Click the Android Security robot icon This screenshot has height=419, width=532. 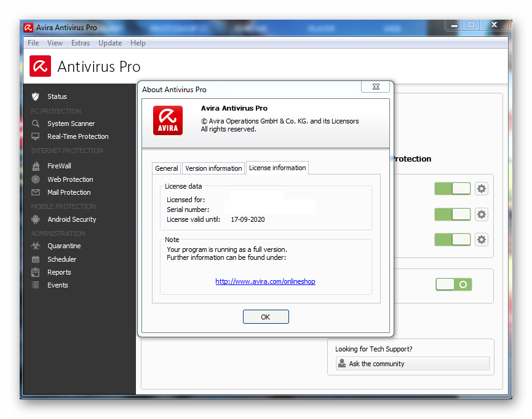tap(35, 219)
